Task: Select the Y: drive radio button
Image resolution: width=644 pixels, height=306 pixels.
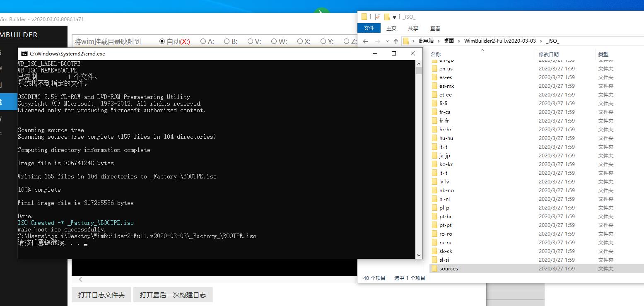Action: (x=323, y=41)
